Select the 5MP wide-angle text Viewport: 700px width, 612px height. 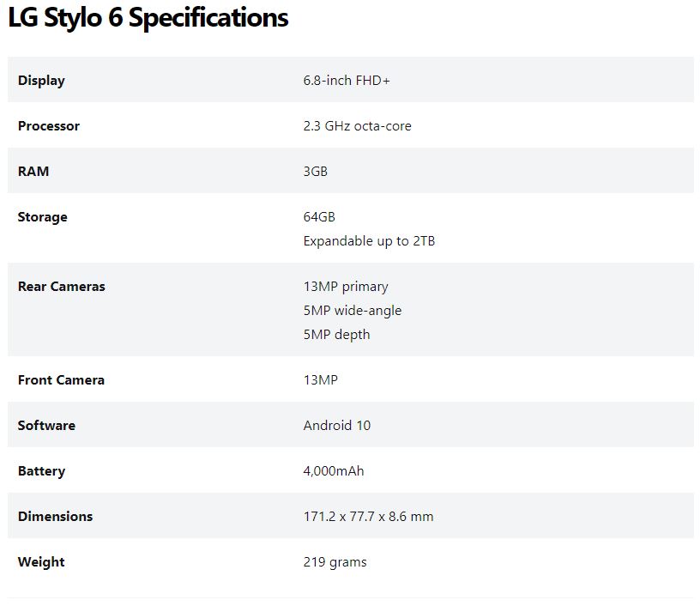point(353,311)
